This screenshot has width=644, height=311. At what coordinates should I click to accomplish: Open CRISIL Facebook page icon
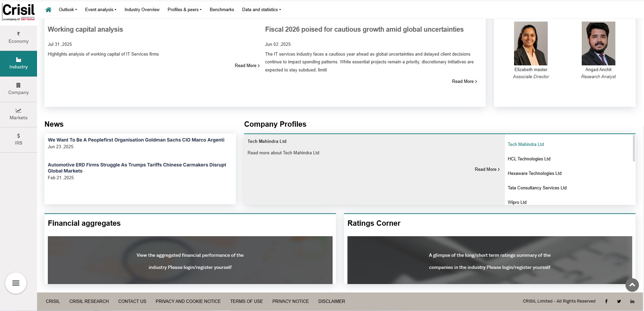606,301
